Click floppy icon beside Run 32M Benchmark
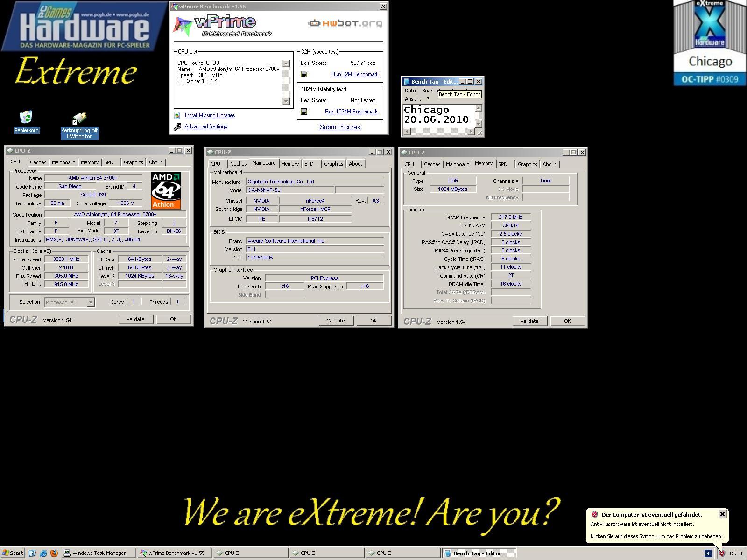747x560 pixels. point(304,74)
